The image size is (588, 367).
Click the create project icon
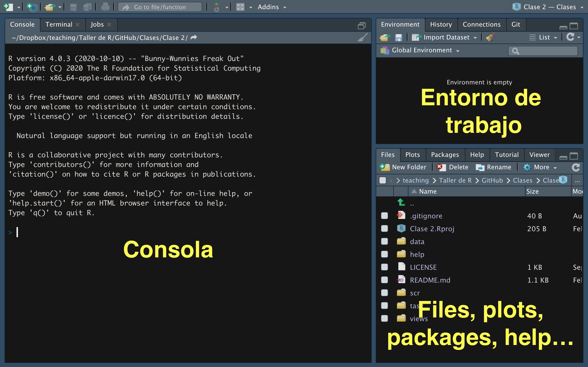click(32, 7)
